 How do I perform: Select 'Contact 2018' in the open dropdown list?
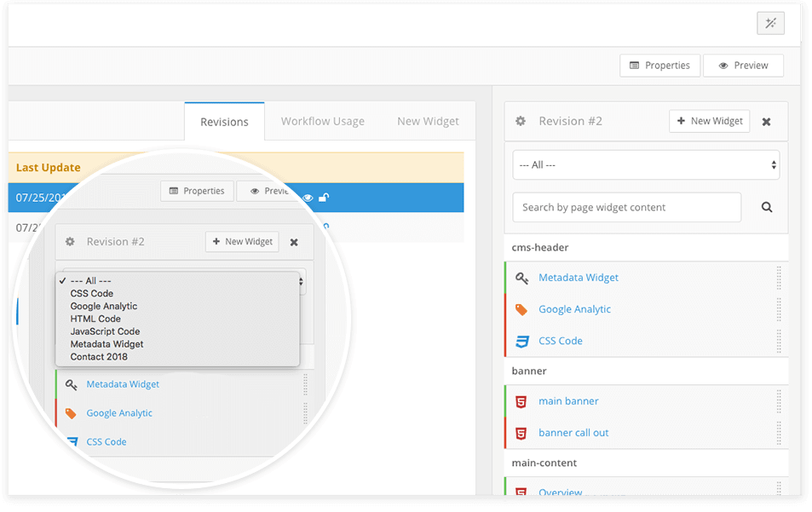(x=99, y=357)
